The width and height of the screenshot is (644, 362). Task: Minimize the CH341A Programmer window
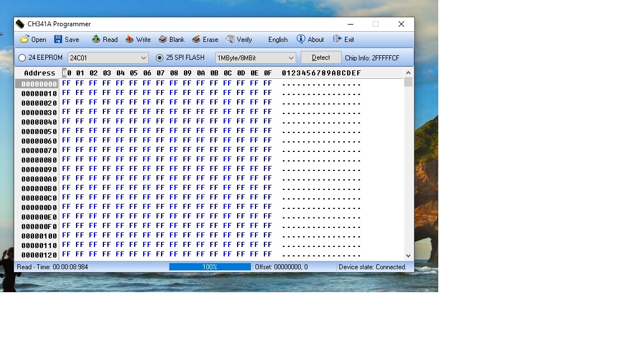(x=351, y=24)
